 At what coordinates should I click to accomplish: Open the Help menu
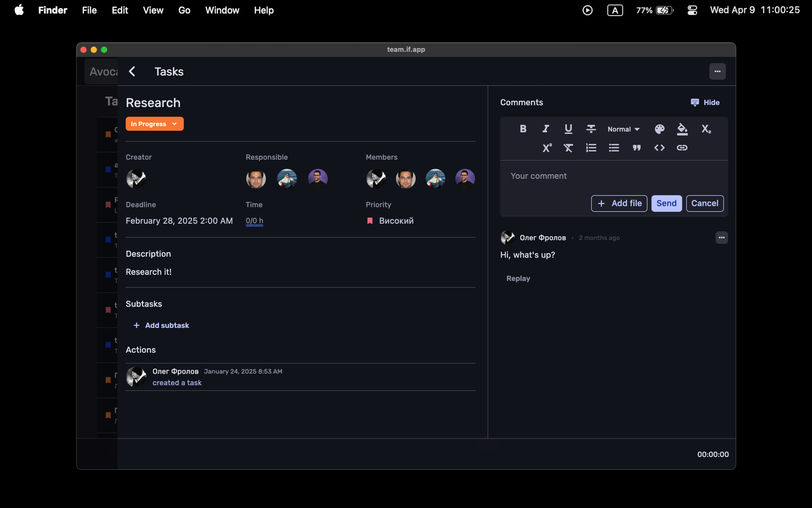(x=264, y=10)
